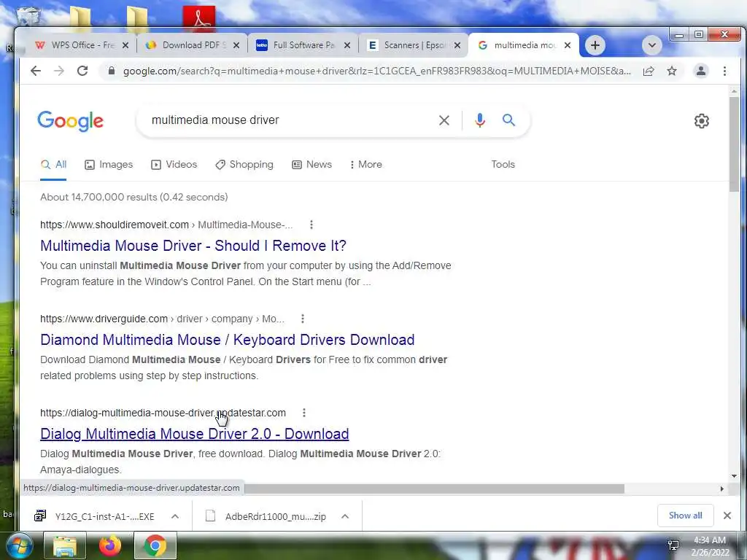Switch to Download PDF tab
The height and width of the screenshot is (560, 747).
point(190,45)
